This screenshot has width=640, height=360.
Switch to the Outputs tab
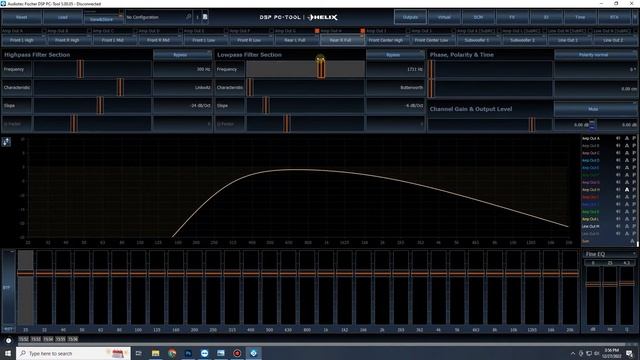click(x=410, y=17)
